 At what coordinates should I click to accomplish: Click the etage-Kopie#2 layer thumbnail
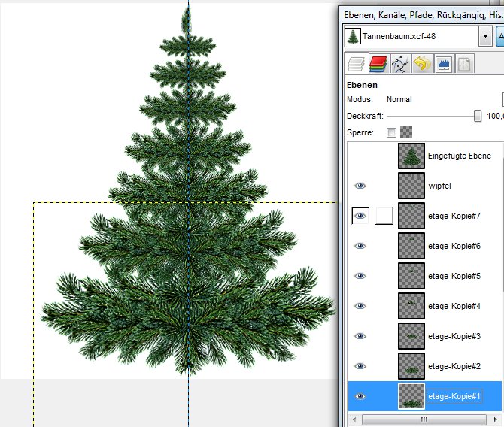[x=411, y=366]
